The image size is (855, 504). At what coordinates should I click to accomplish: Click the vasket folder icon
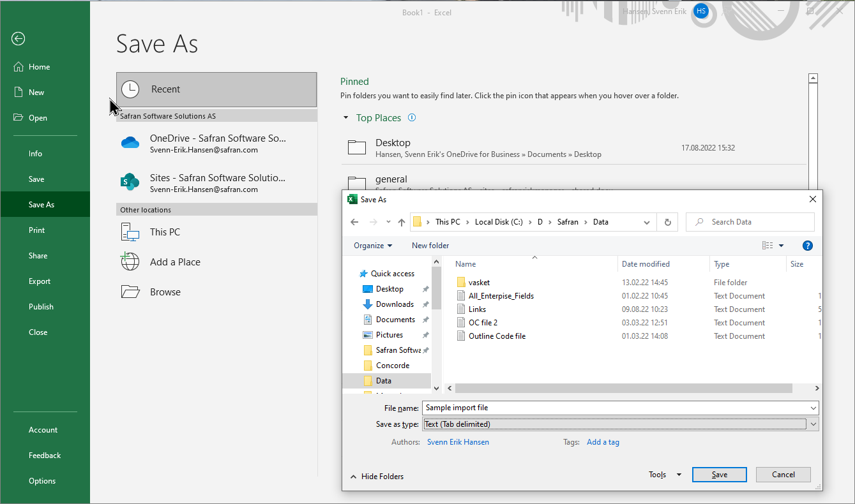[x=462, y=282]
